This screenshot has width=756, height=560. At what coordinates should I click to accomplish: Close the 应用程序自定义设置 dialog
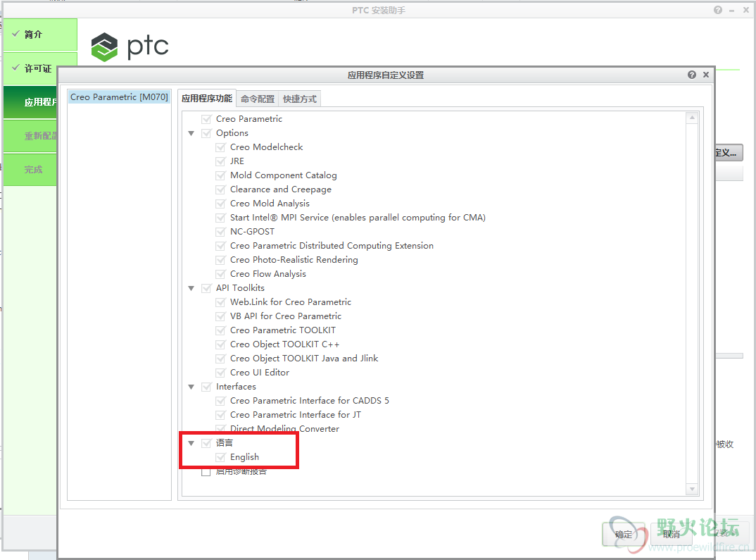click(x=706, y=75)
